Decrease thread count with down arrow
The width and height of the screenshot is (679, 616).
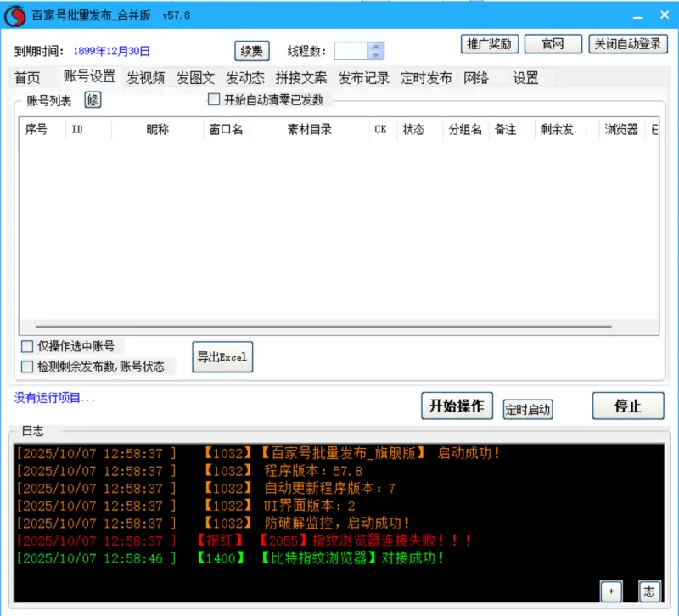click(x=376, y=55)
